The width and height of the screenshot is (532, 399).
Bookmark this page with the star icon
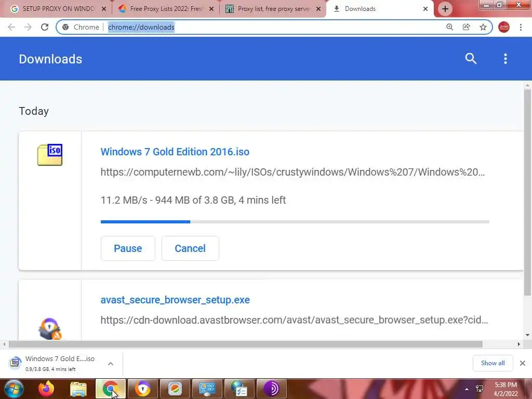click(x=483, y=27)
